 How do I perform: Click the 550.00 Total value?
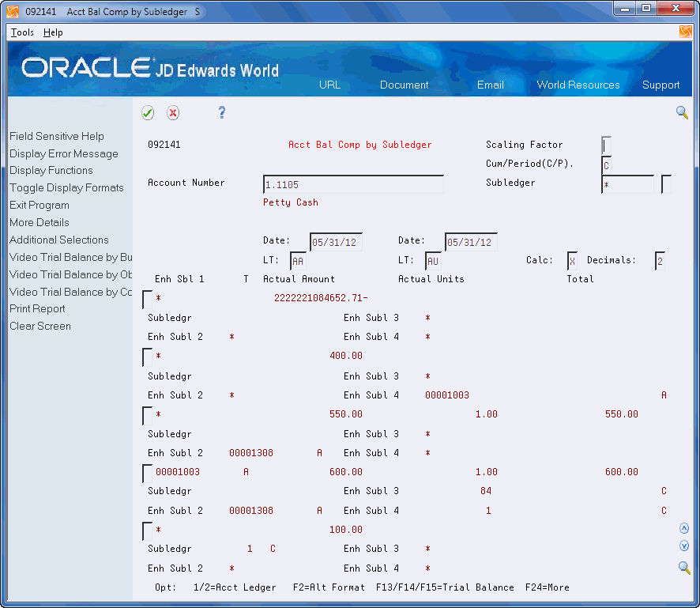[622, 414]
